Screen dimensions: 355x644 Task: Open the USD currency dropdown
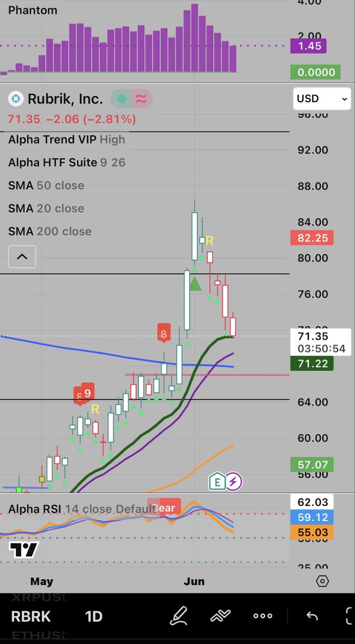tap(322, 99)
